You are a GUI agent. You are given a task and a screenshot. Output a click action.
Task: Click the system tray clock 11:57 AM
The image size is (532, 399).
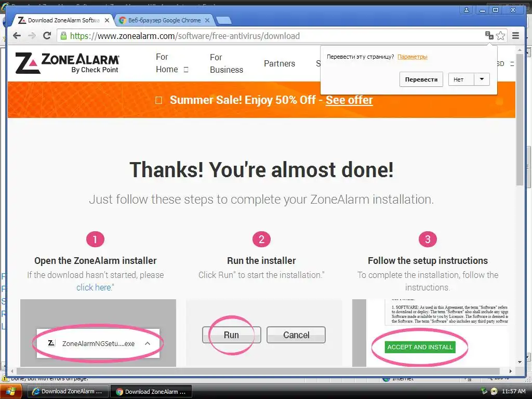pos(513,391)
